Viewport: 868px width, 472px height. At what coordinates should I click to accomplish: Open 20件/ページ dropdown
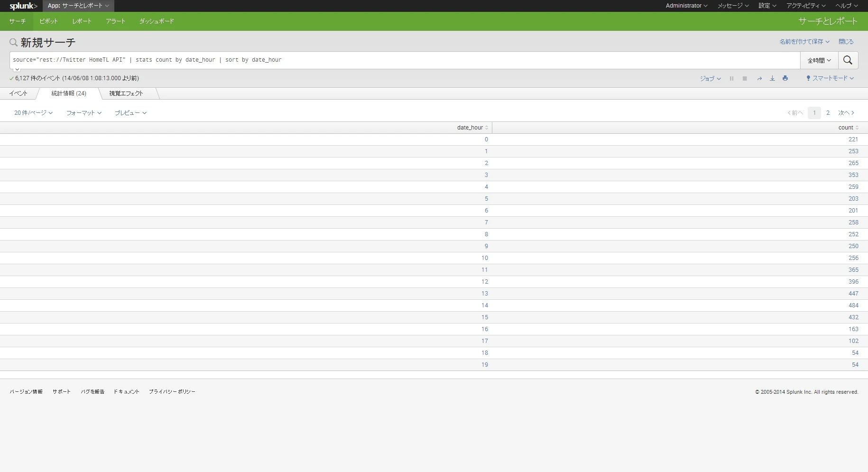[x=33, y=113]
